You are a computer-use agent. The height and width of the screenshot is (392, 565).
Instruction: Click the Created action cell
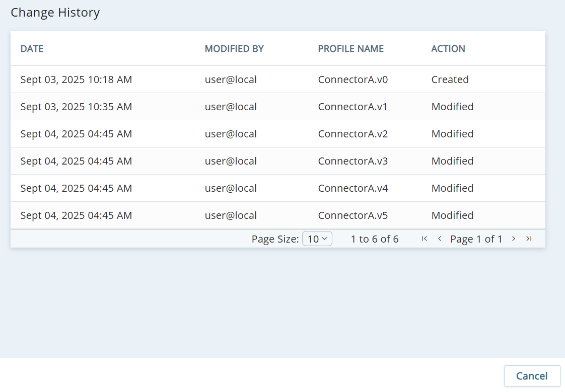(x=450, y=80)
